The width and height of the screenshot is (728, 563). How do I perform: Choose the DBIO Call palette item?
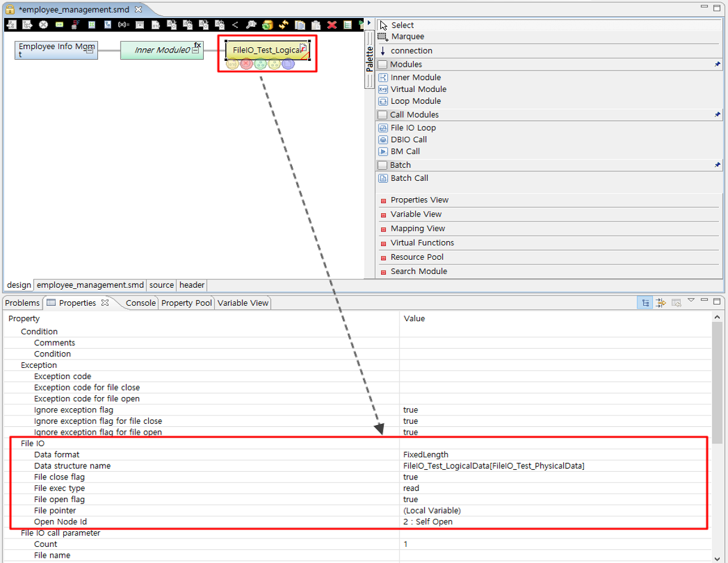pyautogui.click(x=408, y=140)
